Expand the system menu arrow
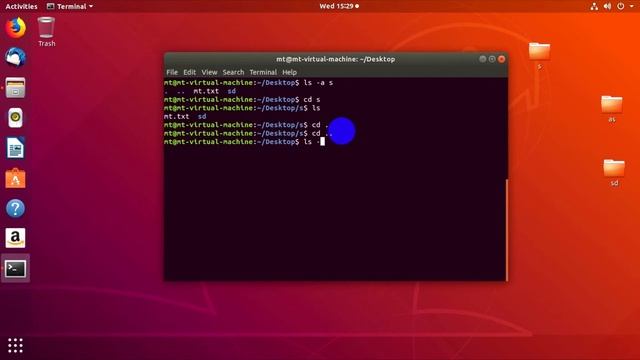The width and height of the screenshot is (640, 360). [x=631, y=6]
